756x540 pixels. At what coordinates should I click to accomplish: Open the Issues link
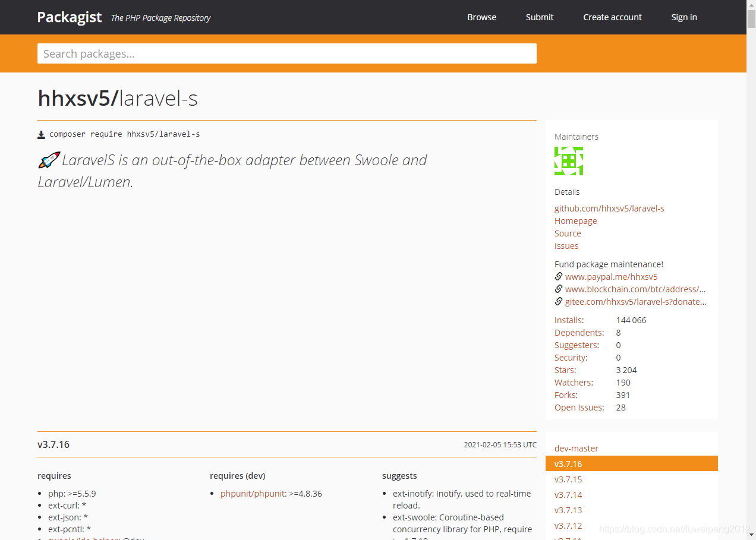[x=566, y=246]
